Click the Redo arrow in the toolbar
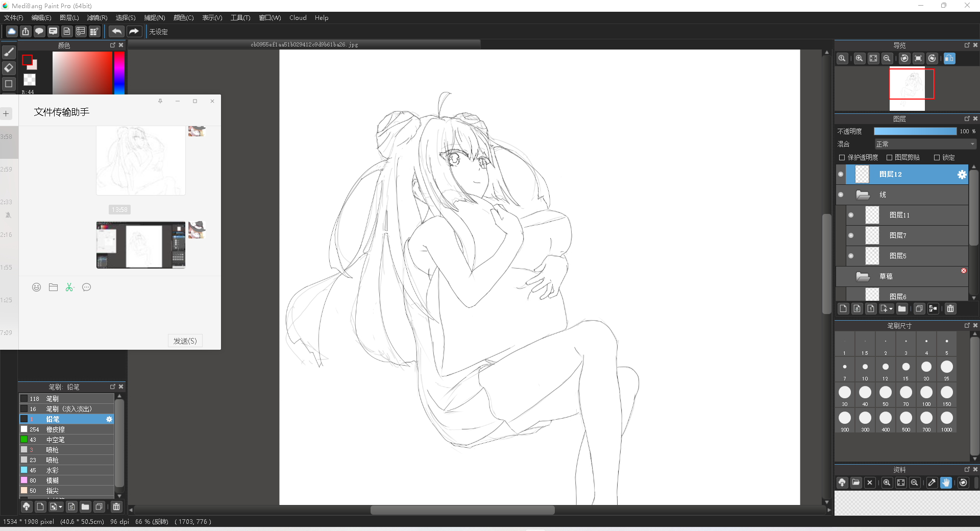Image resolution: width=980 pixels, height=531 pixels. pyautogui.click(x=134, y=32)
